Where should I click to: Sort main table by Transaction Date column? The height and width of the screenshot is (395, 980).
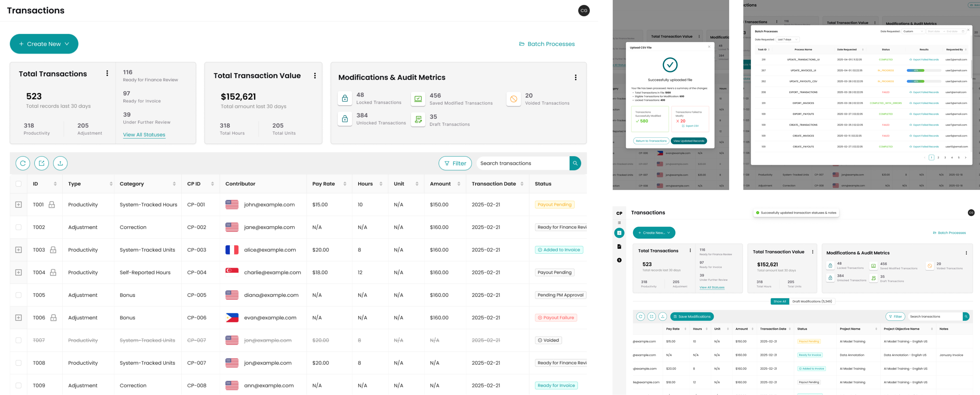coord(522,184)
